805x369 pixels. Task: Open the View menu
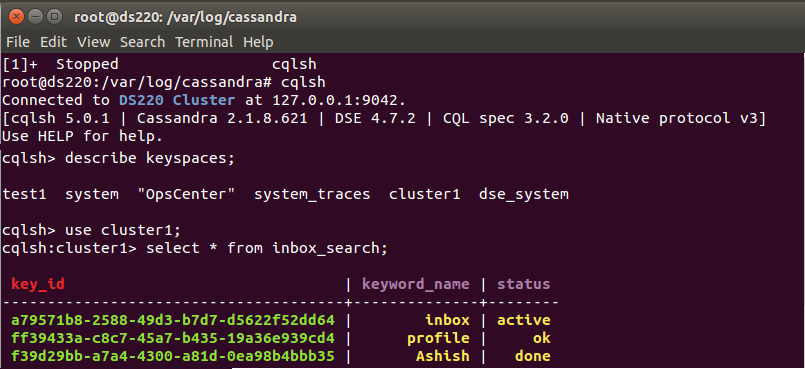coord(93,42)
